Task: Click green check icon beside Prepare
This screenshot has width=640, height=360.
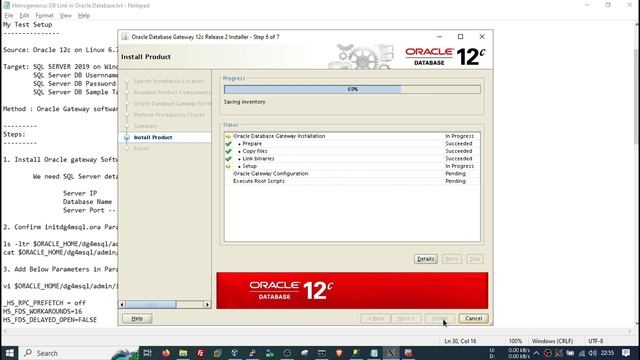Action: [228, 144]
